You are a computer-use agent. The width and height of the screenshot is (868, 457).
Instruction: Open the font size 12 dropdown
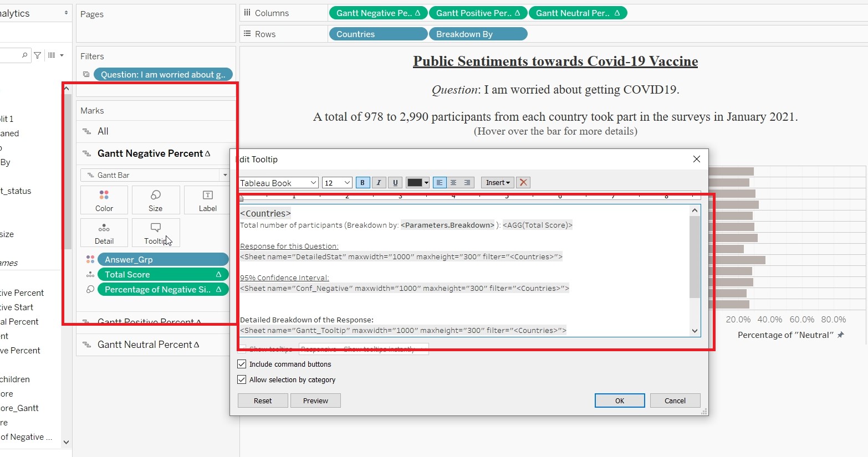pyautogui.click(x=337, y=183)
